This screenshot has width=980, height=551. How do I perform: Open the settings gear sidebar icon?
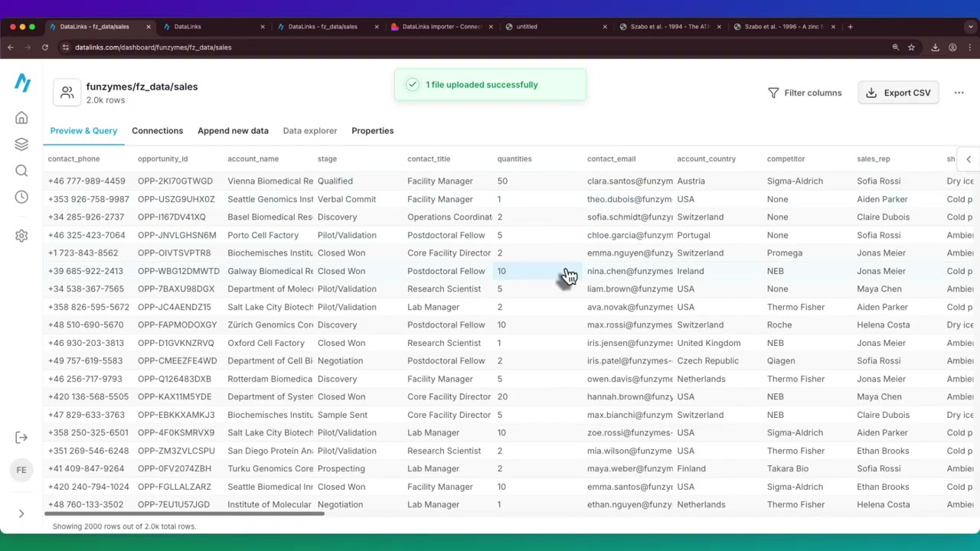pos(21,236)
